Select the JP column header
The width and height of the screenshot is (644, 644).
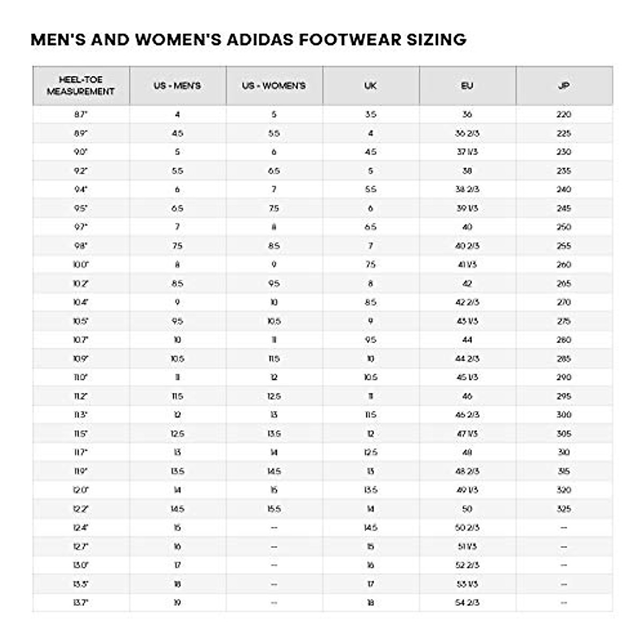coord(563,86)
